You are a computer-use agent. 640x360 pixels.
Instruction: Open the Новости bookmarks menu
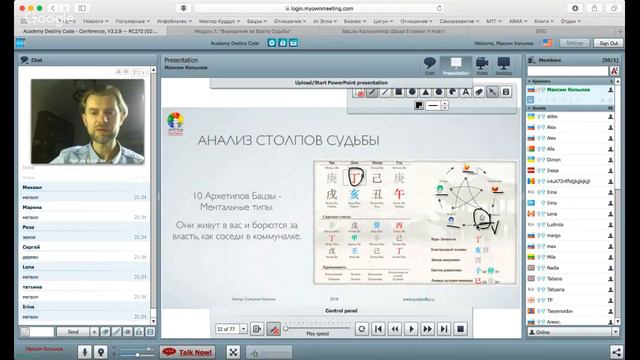[96, 21]
